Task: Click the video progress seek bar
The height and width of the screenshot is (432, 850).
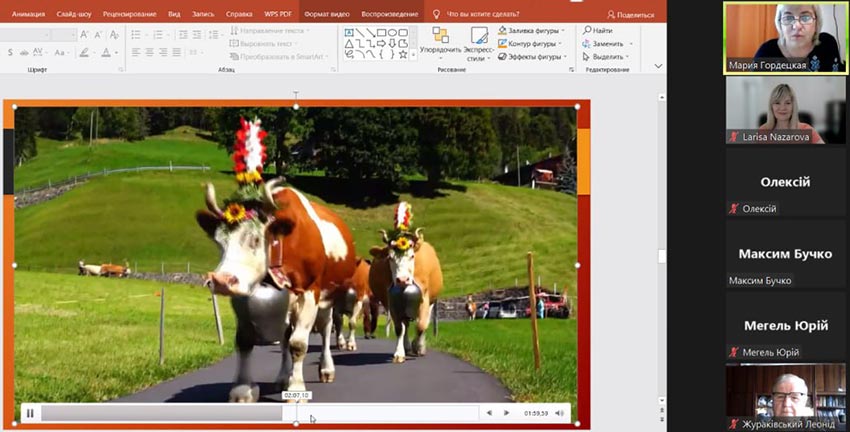Action: [x=250, y=413]
